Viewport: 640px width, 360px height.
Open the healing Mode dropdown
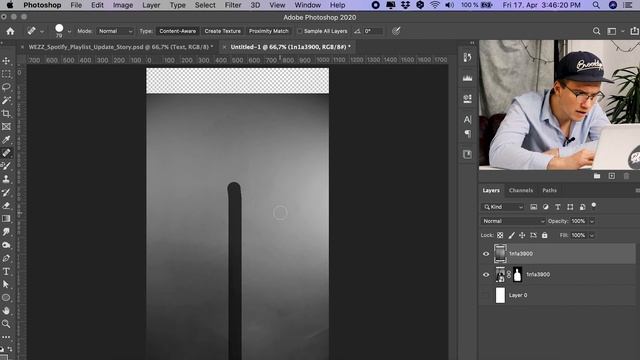115,31
